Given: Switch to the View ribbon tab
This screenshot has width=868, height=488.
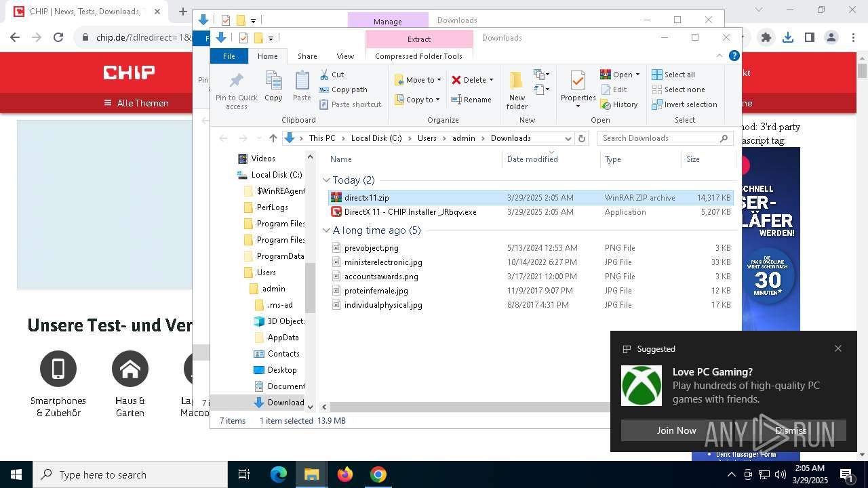Looking at the screenshot, I should click(345, 56).
